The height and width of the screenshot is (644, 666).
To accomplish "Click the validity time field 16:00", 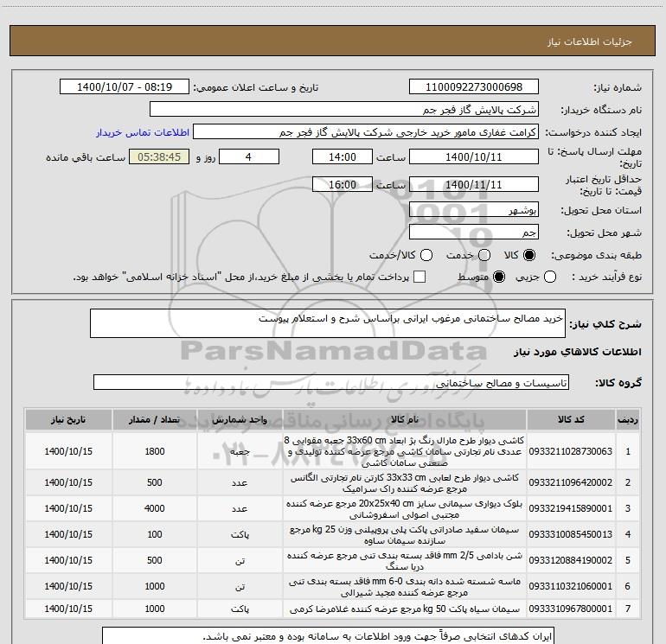I will [343, 184].
